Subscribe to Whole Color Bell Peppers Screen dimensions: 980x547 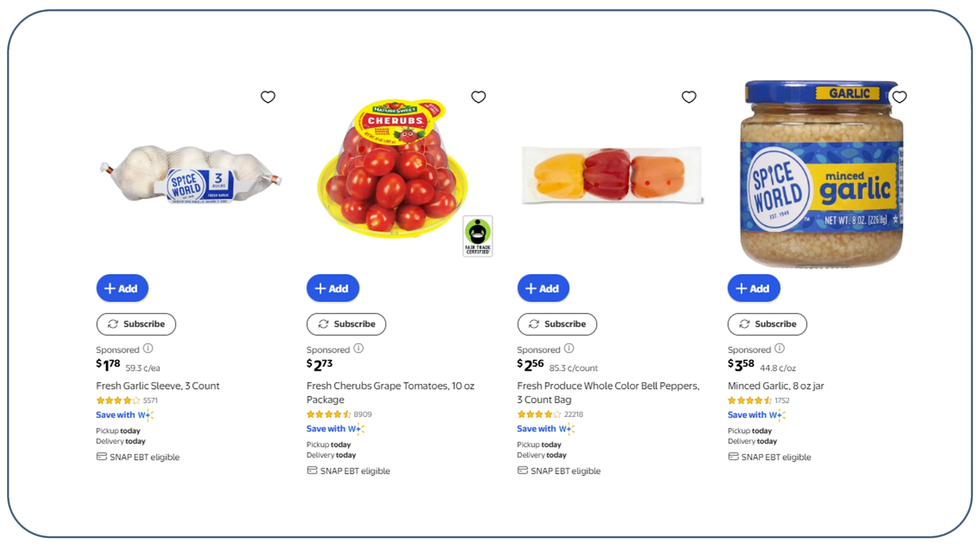557,324
